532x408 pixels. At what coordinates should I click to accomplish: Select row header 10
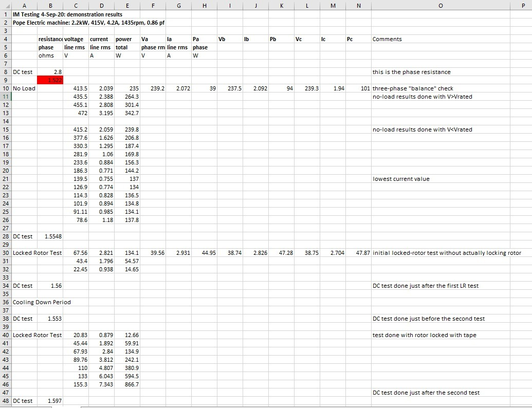(6, 88)
